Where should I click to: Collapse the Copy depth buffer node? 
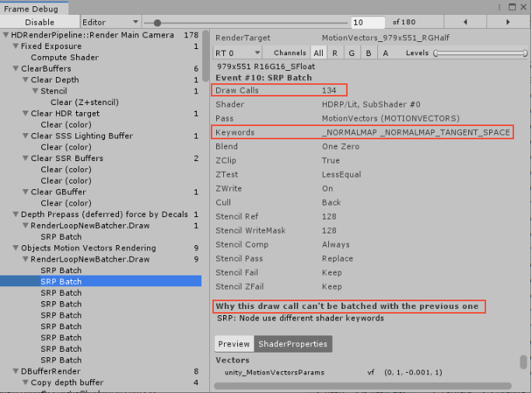(x=26, y=382)
